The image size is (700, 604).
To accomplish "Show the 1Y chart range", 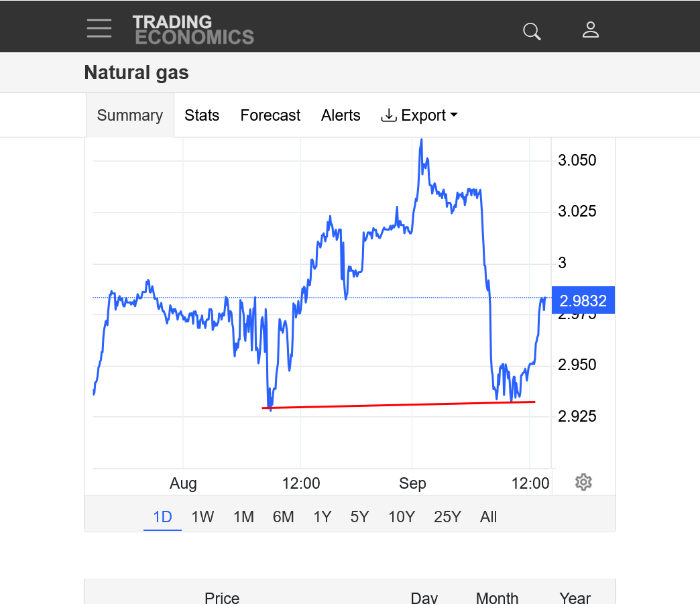I will [323, 517].
